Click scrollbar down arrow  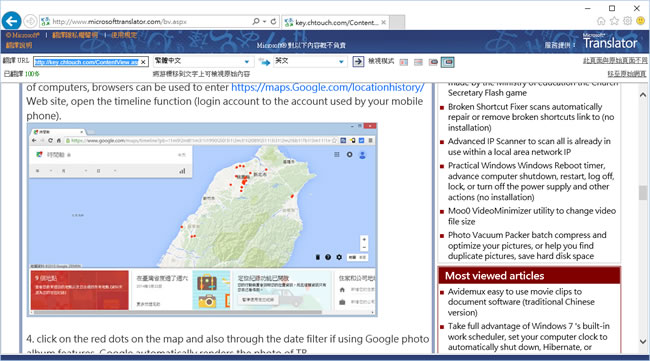click(643, 342)
